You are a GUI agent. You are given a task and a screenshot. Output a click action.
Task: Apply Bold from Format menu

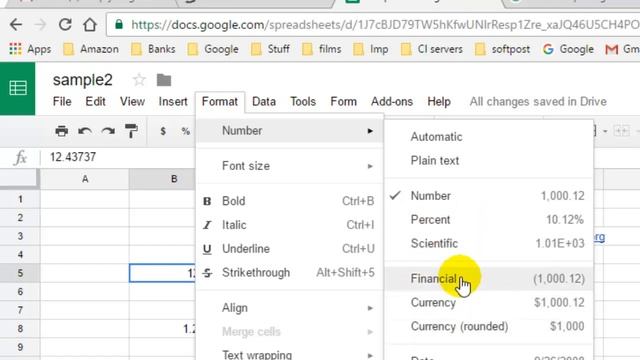tap(289, 201)
